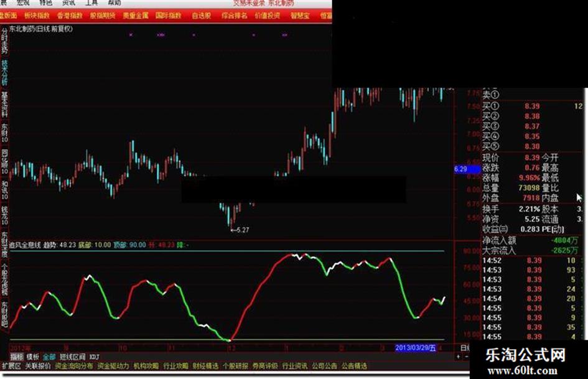Switch to 技术分析 side tab
Viewport: 588px width, 379px height.
pos(4,72)
